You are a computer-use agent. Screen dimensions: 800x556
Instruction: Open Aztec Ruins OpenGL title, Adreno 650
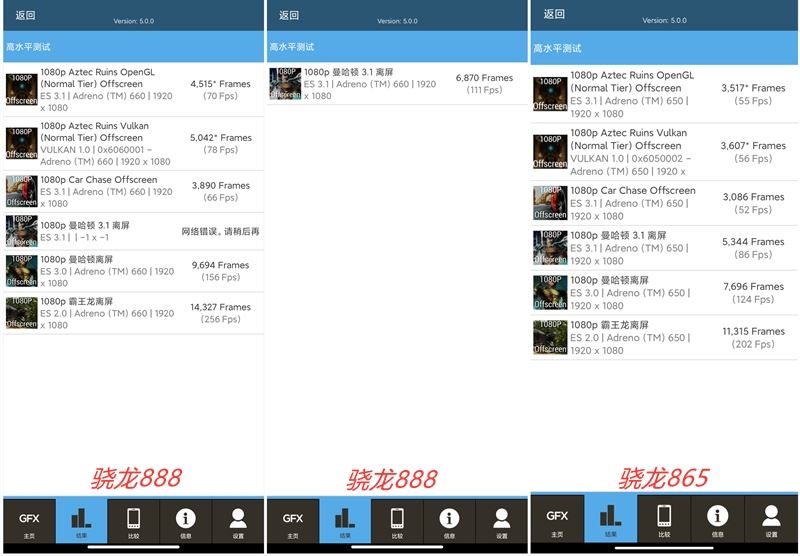pyautogui.click(x=632, y=82)
